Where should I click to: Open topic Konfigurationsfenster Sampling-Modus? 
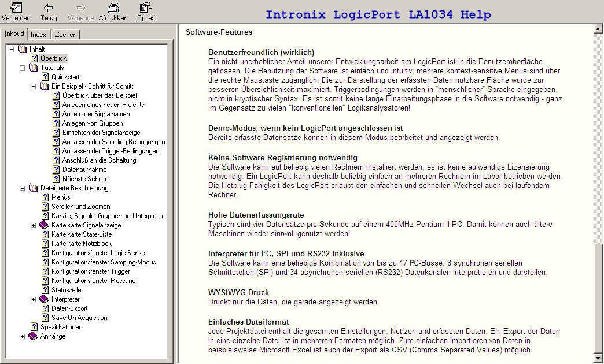[x=104, y=262]
